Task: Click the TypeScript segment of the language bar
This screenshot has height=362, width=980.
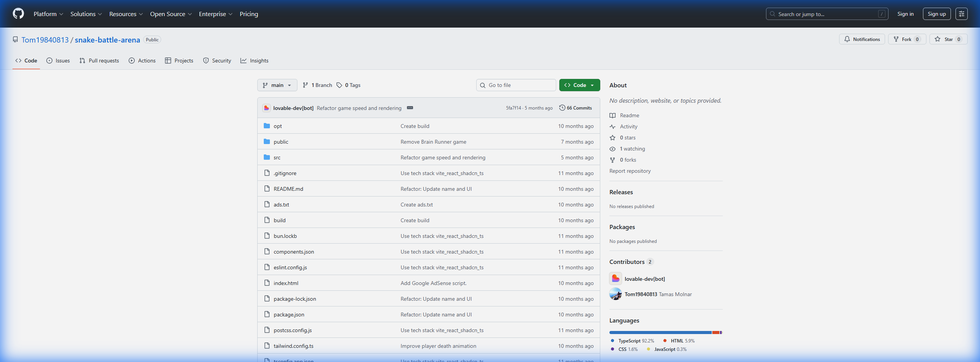Action: 660,332
